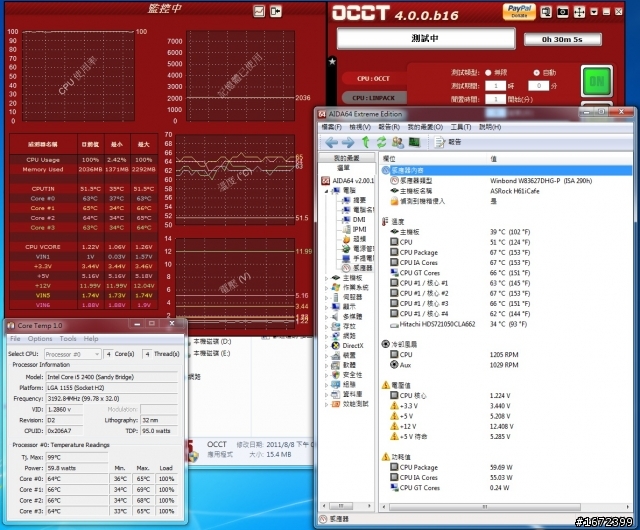Click the OCCT elapsed time display 0h 30m 5s
The image size is (640, 530).
pyautogui.click(x=562, y=40)
